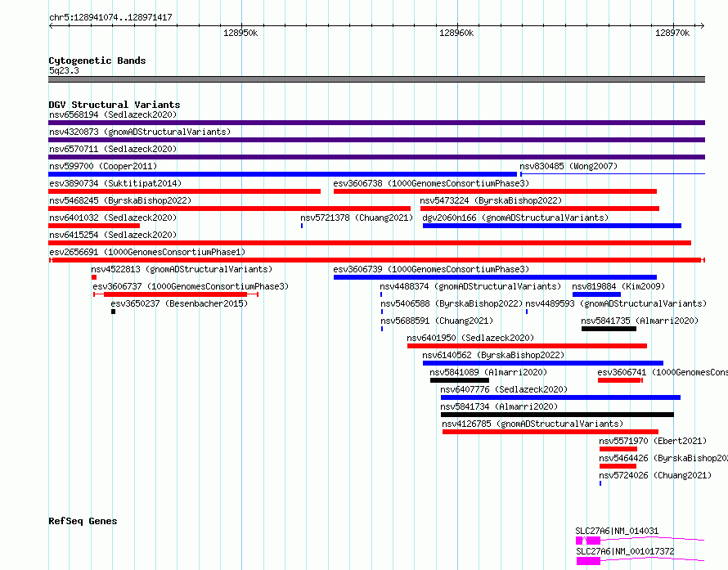The width and height of the screenshot is (728, 570).
Task: Click the red nsv6401032 variant bar
Action: tap(94, 226)
